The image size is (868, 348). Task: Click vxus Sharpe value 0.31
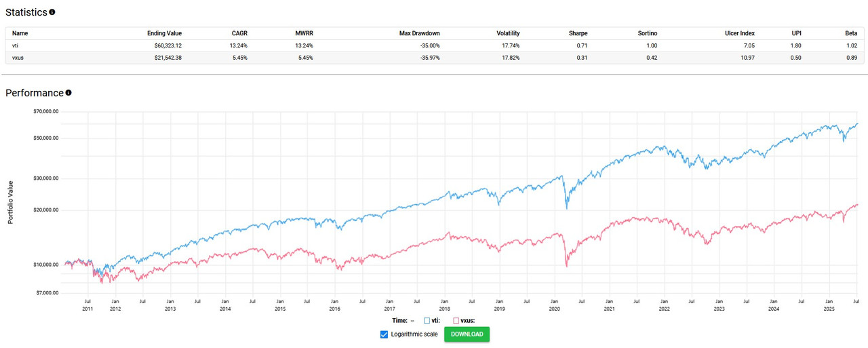pyautogui.click(x=583, y=58)
